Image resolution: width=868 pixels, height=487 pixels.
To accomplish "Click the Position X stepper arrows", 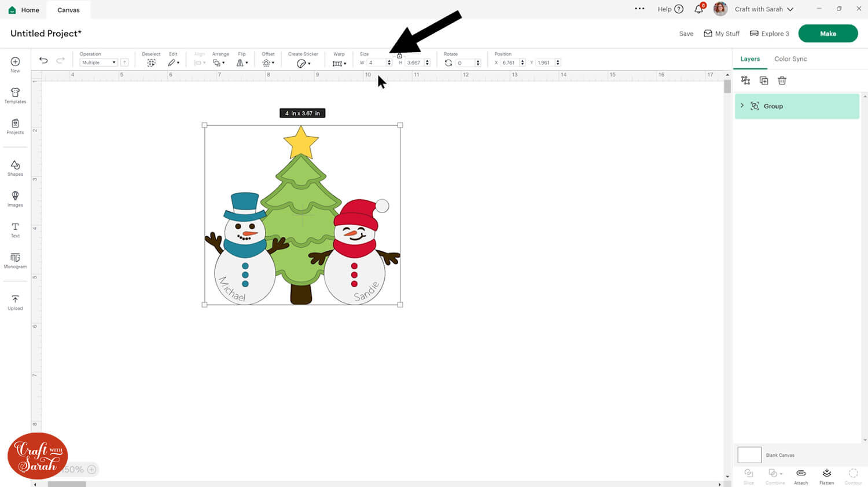I will (x=523, y=63).
